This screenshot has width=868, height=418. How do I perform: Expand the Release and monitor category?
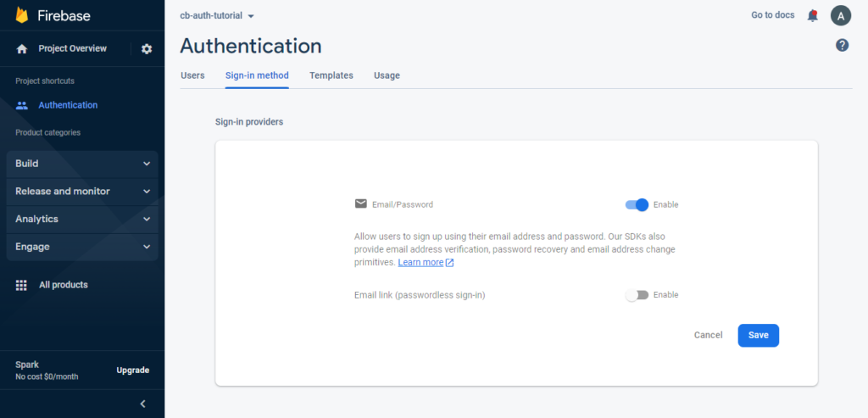coord(82,192)
